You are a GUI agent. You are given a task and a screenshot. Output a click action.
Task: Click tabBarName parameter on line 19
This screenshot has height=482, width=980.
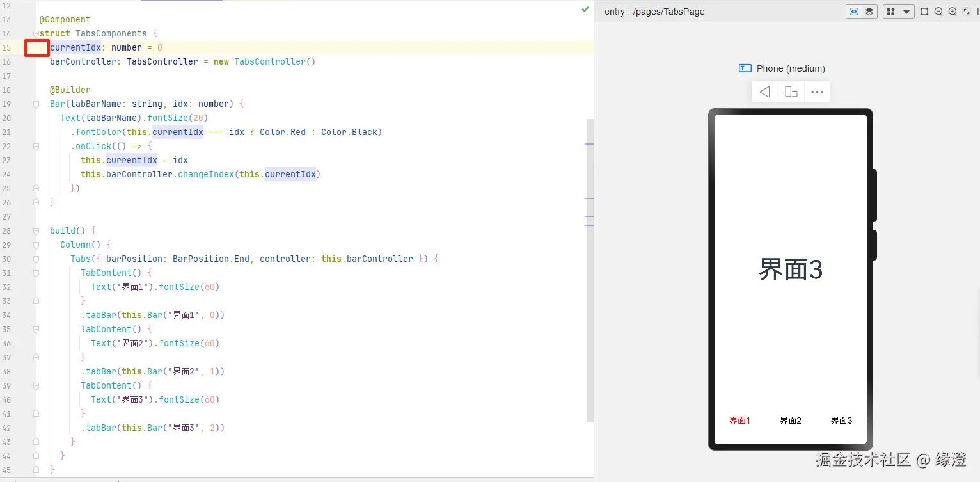click(x=99, y=104)
